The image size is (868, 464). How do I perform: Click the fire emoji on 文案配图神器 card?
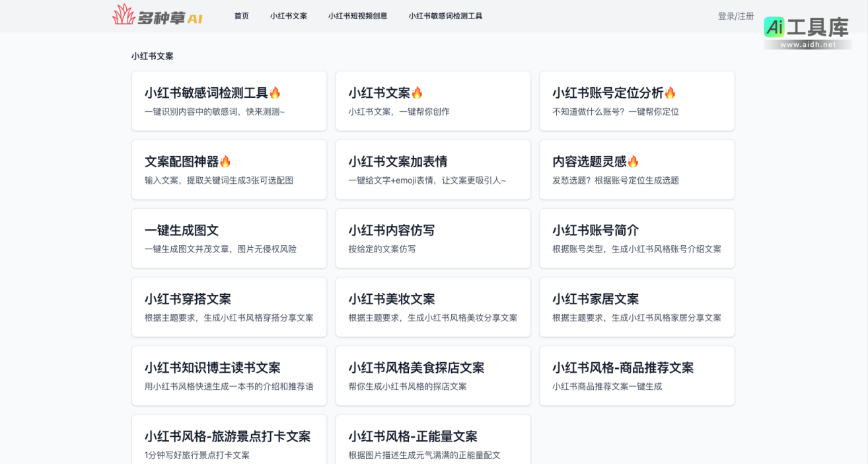pyautogui.click(x=224, y=161)
